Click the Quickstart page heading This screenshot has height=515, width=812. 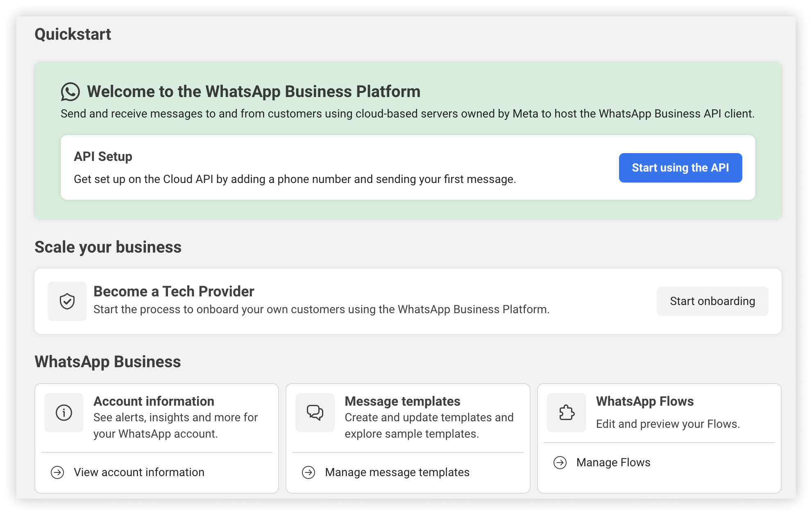(x=73, y=34)
